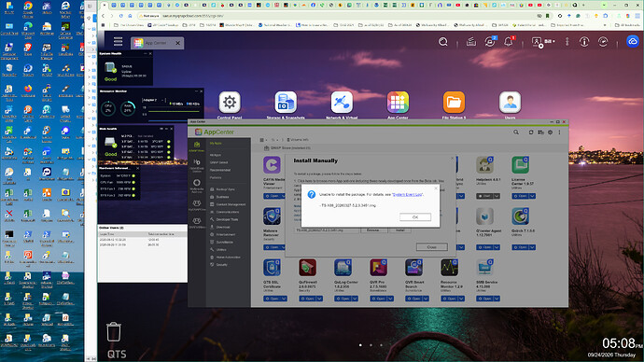Click the Helpdesk app icon

coord(484,165)
